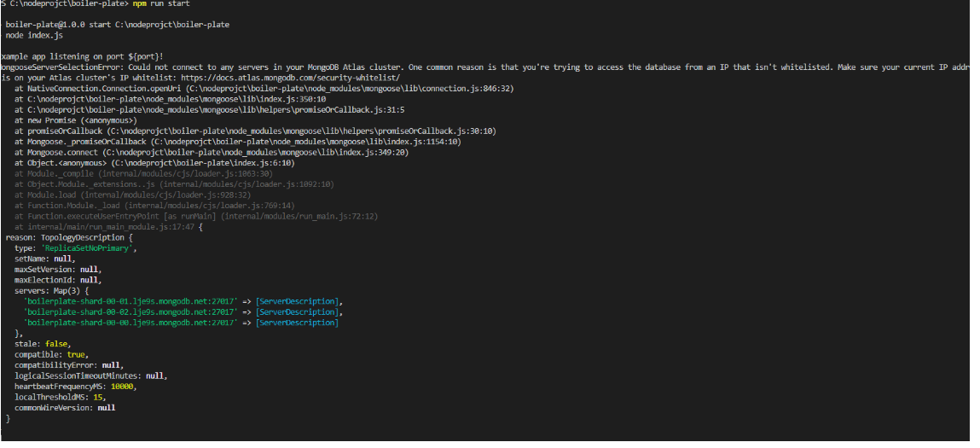Click the index.js:350:10 stack trace path
Image resolution: width=980 pixels, height=448 pixels.
point(177,100)
